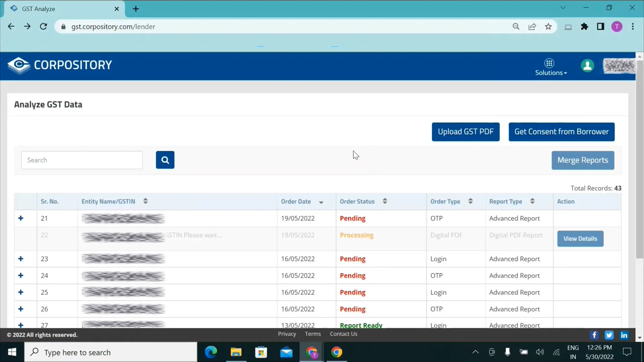The width and height of the screenshot is (644, 362).
Task: Click the Merge Reports button
Action: click(583, 160)
